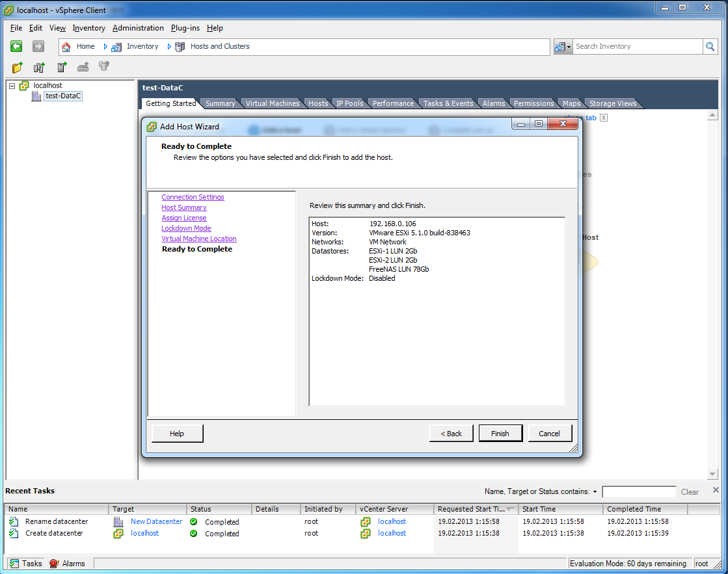Switch to the Alarms tab
Viewport: 728px width, 574px height.
pos(494,103)
